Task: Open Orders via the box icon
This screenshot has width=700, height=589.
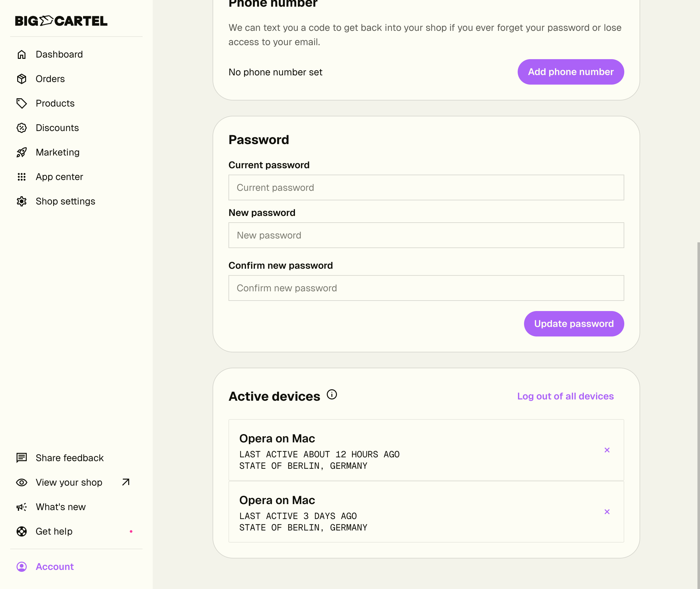Action: [22, 79]
